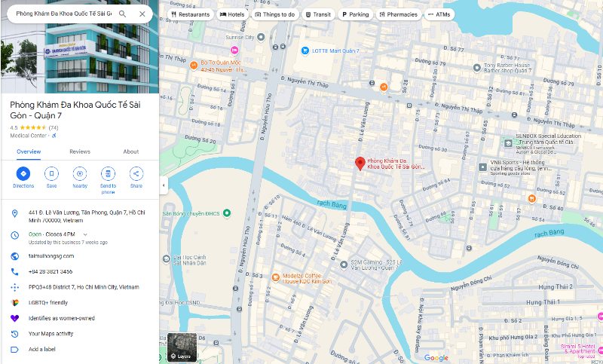
Task: Focus the search box with clinic name
Action: tap(64, 14)
